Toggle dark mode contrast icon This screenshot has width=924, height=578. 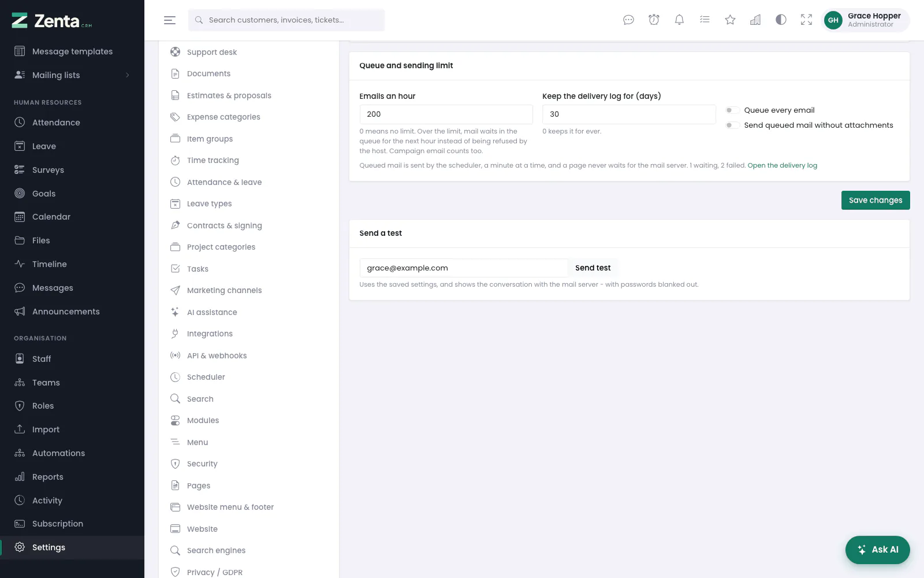[781, 20]
